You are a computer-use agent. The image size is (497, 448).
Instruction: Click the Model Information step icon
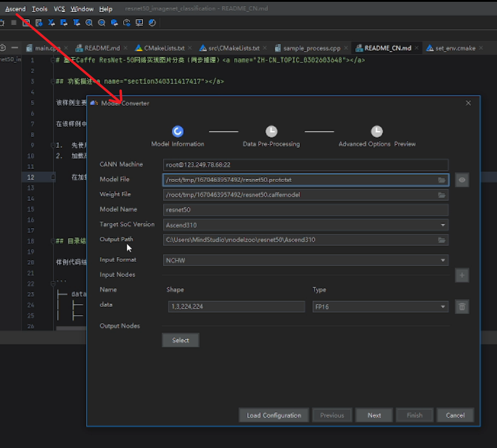[x=178, y=132]
